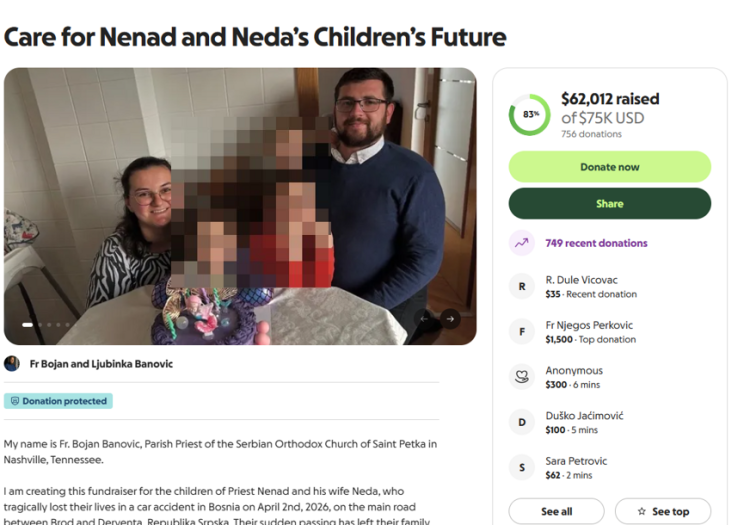Click the organizer profile photo avatar

click(x=12, y=364)
